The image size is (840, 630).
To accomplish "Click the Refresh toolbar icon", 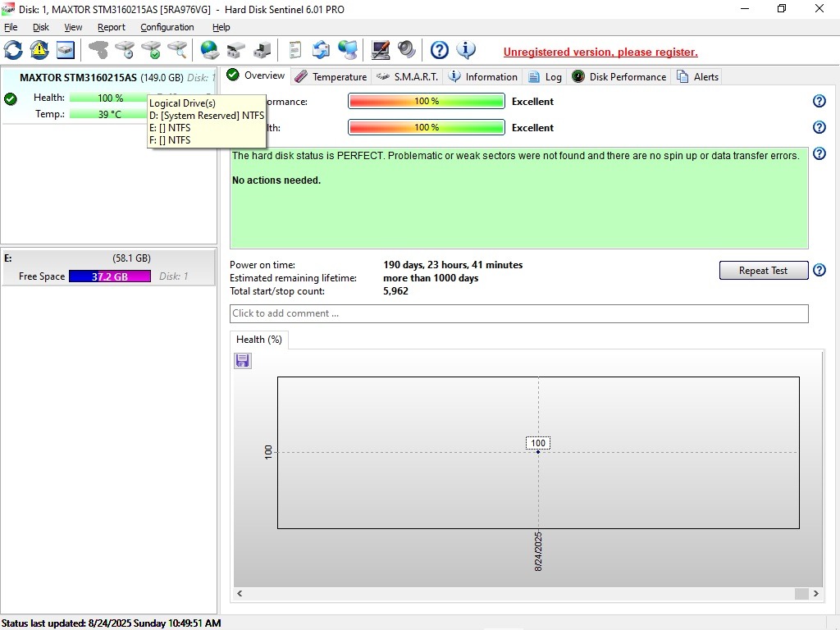I will (x=13, y=50).
